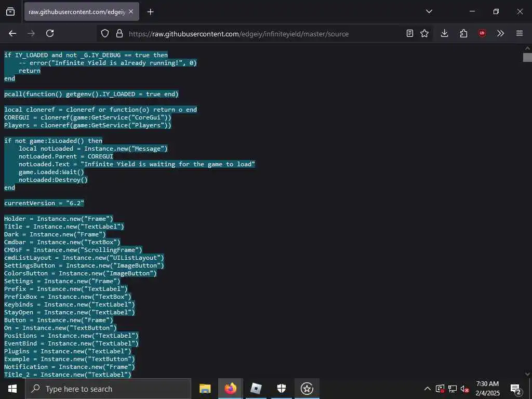Click line Keybinds = Instance.new("TextLabel")
Viewport: 532px width, 399px height.
click(70, 304)
